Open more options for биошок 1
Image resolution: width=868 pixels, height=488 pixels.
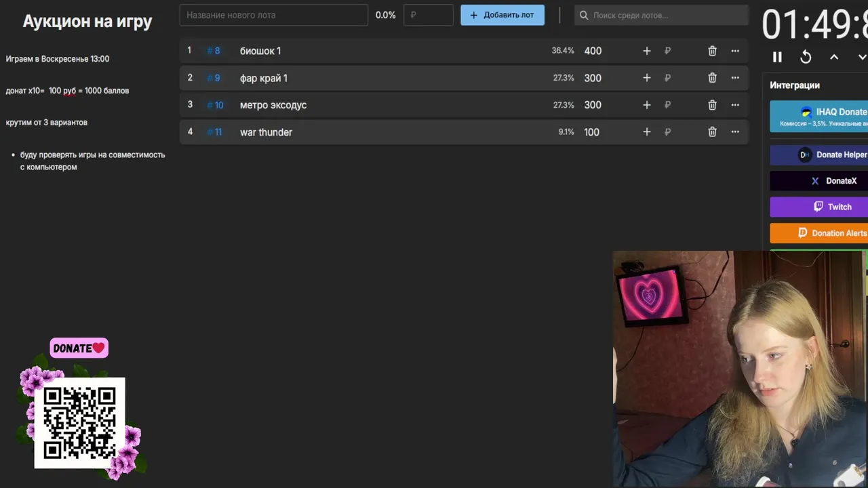point(735,51)
